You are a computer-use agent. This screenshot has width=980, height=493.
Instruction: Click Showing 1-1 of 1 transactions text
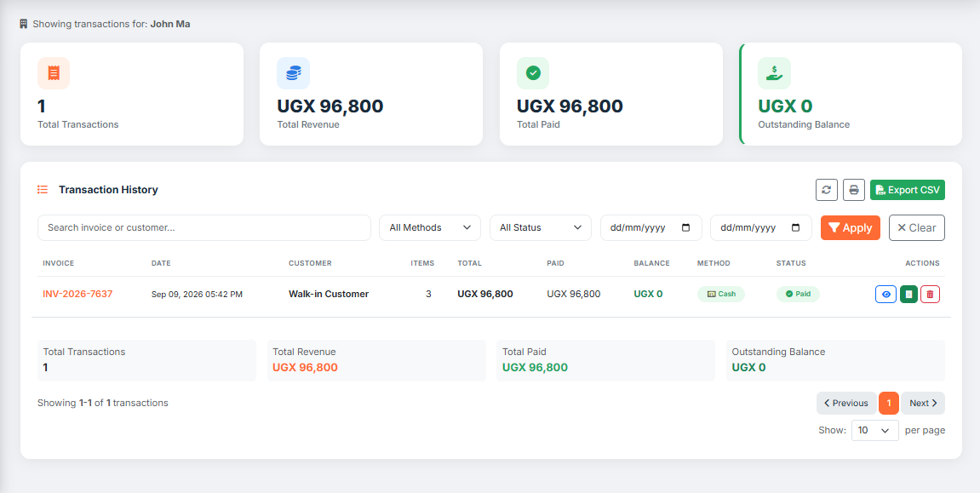[x=103, y=403]
